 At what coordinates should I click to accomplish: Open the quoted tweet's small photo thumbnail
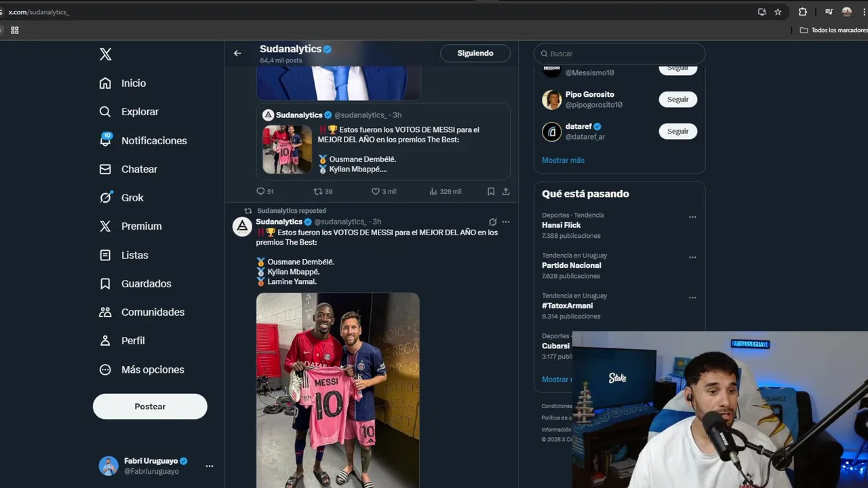click(x=288, y=149)
